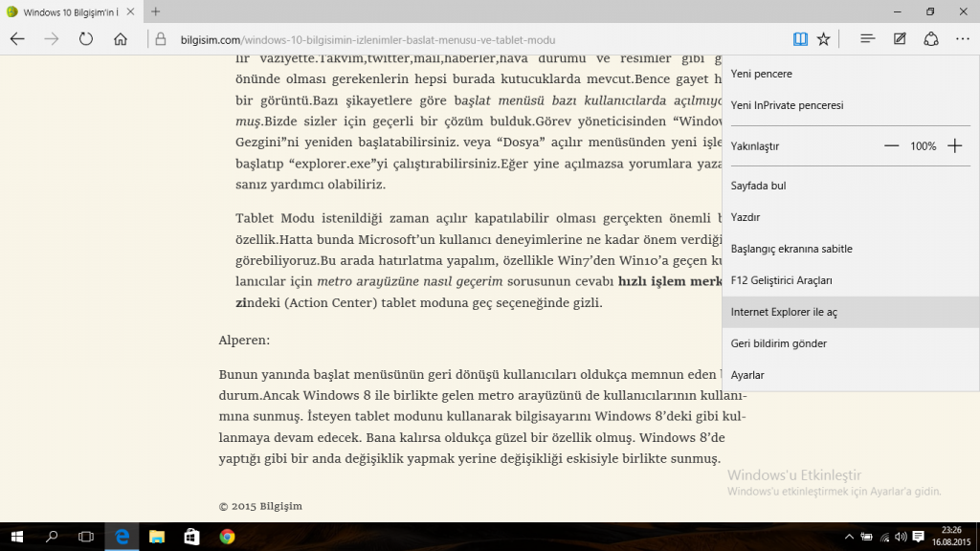
Task: Open File Explorer from taskbar
Action: pyautogui.click(x=157, y=537)
